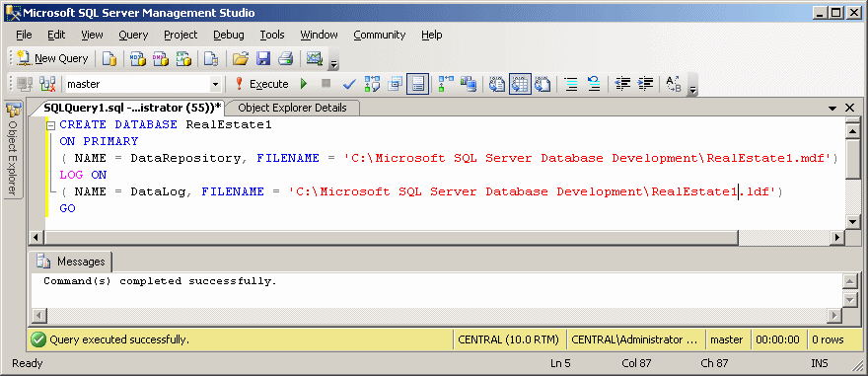Open File using the folder icon

pos(241,58)
